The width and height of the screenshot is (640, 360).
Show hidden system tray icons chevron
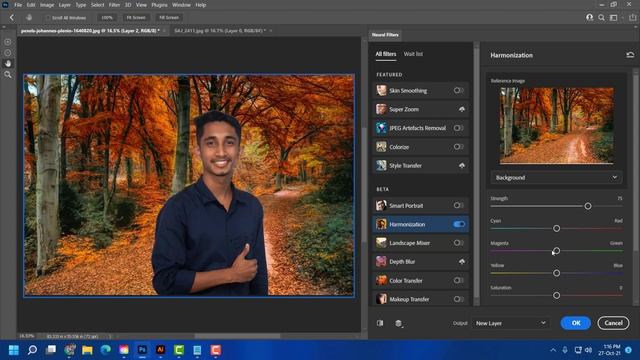pos(553,350)
